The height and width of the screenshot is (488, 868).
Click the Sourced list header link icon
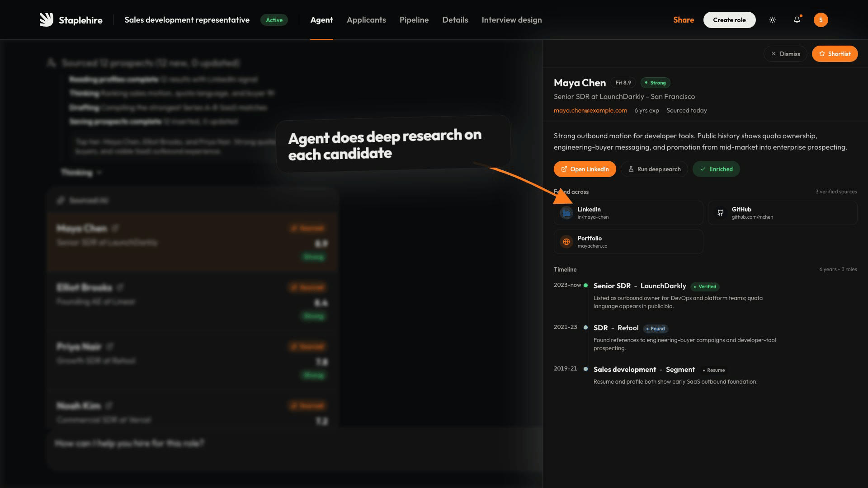(x=61, y=200)
